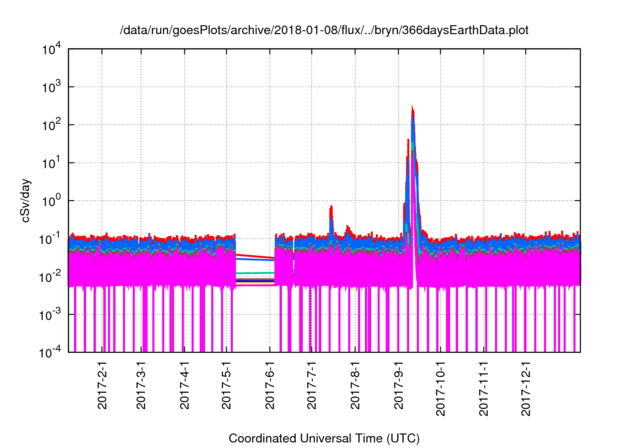Click the 10^0 y-axis tick label
640x448 pixels.
52,201
